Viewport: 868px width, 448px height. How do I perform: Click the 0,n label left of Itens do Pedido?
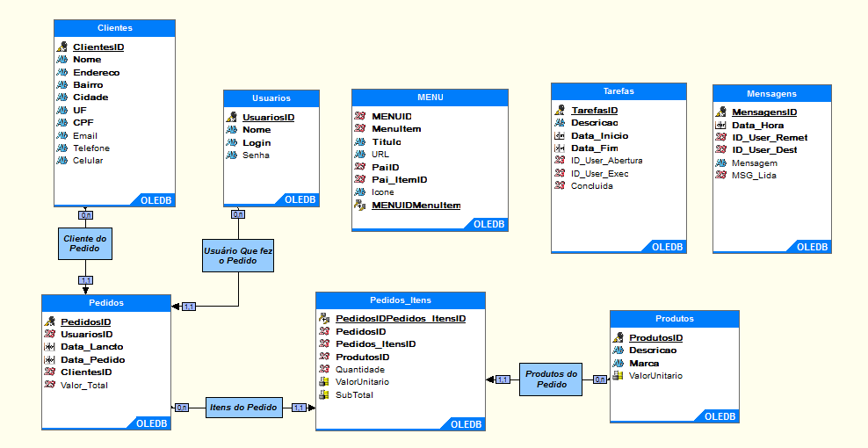pyautogui.click(x=182, y=408)
